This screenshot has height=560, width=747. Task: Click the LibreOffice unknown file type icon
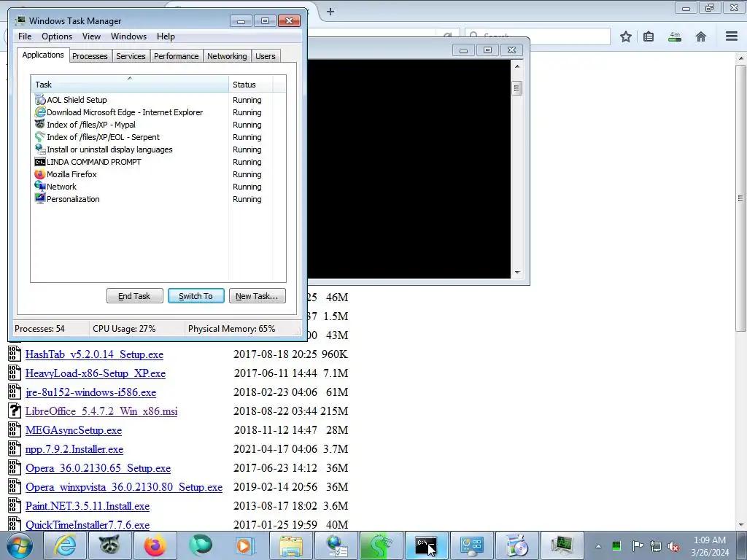pos(15,411)
